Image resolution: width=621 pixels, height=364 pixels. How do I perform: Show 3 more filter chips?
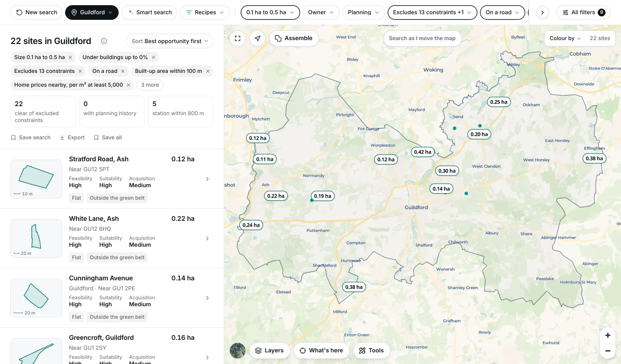coord(150,85)
